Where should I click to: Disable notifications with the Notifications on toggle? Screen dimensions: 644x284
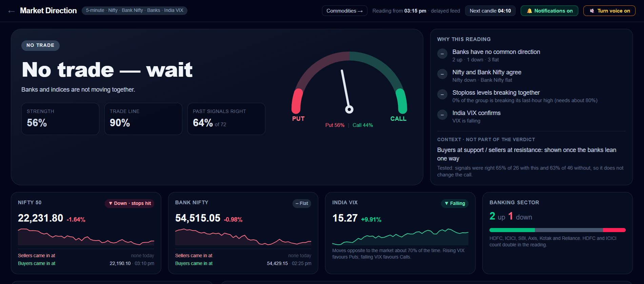(x=549, y=11)
